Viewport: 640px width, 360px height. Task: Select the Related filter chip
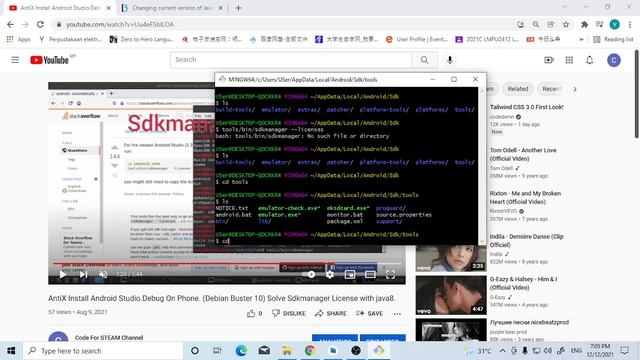(518, 89)
